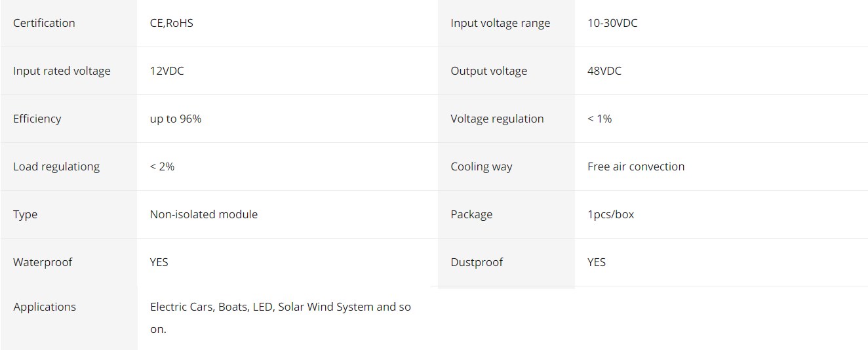Select the Free air convection value

pos(635,166)
